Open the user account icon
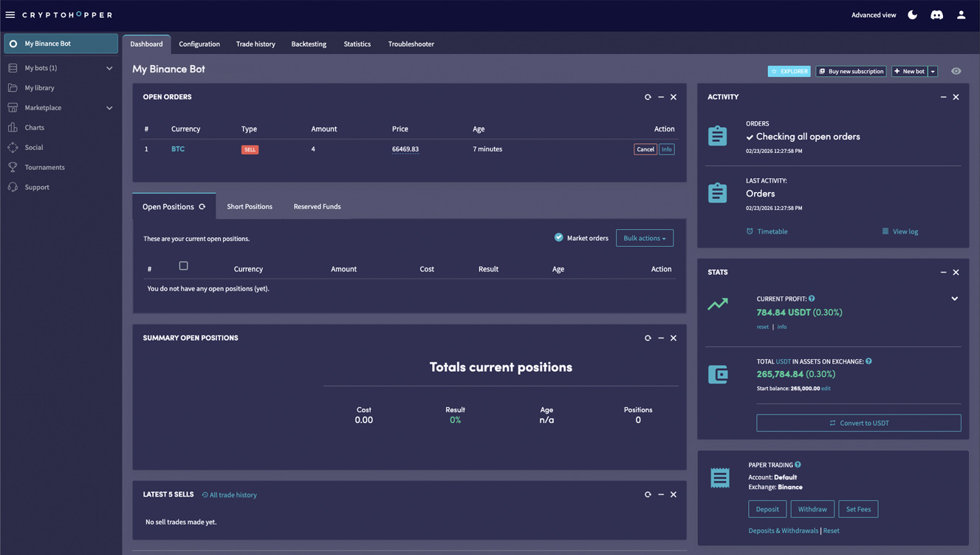Image resolution: width=980 pixels, height=555 pixels. click(x=961, y=15)
